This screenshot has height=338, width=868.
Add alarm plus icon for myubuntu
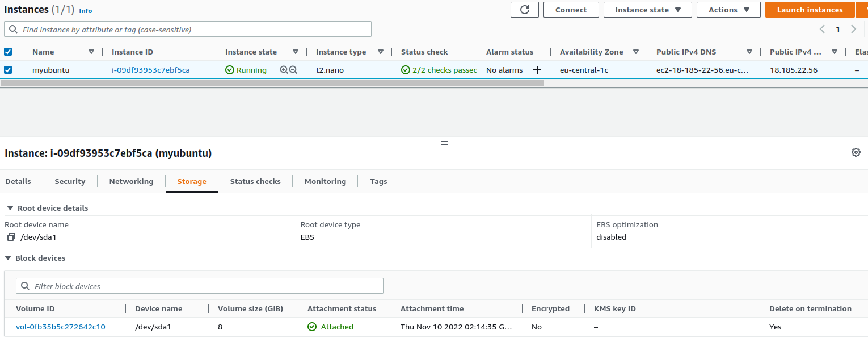[x=537, y=70]
